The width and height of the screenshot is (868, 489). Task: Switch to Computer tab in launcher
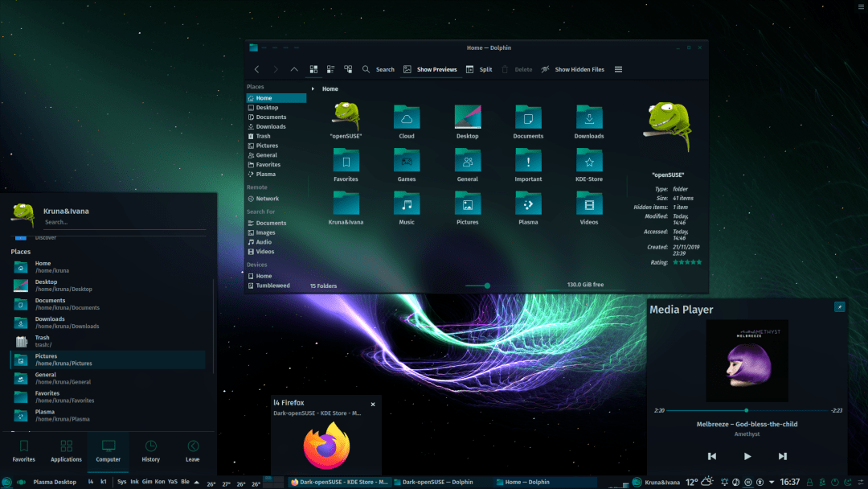pyautogui.click(x=108, y=451)
